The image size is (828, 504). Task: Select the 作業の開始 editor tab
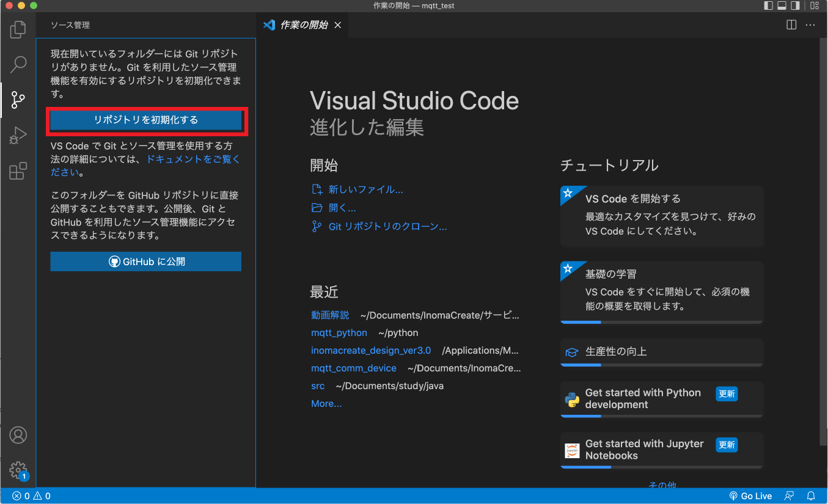(302, 25)
